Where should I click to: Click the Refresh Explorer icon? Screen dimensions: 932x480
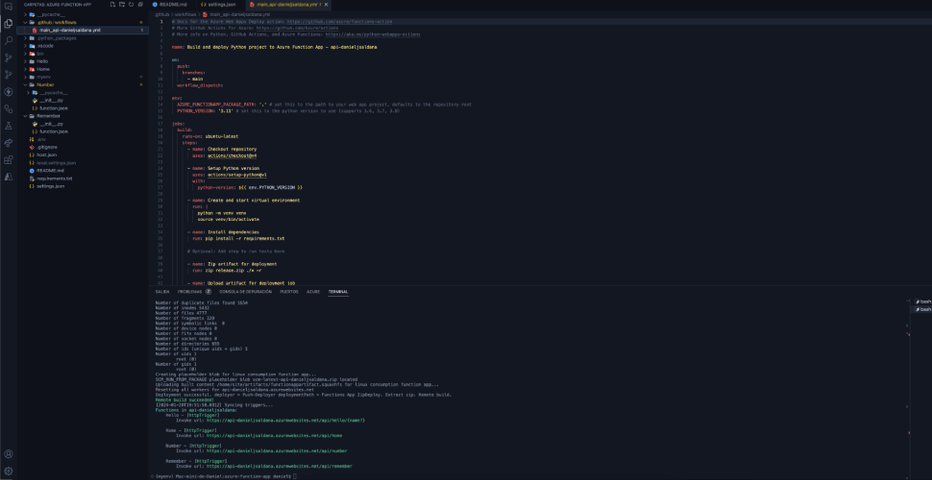[x=131, y=4]
